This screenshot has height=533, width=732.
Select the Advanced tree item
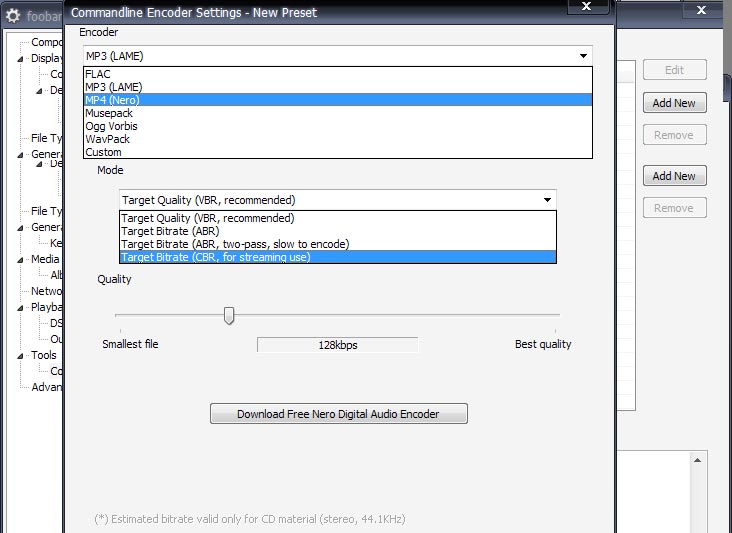point(46,387)
